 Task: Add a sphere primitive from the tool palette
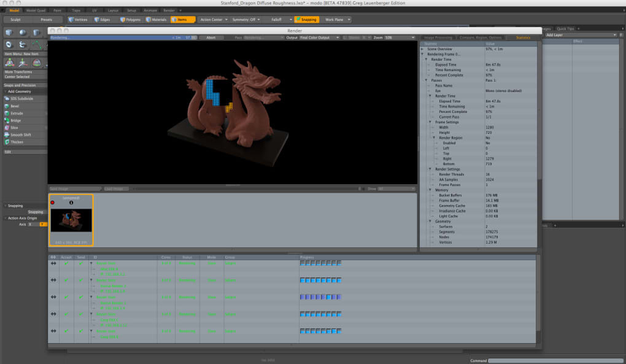23,33
